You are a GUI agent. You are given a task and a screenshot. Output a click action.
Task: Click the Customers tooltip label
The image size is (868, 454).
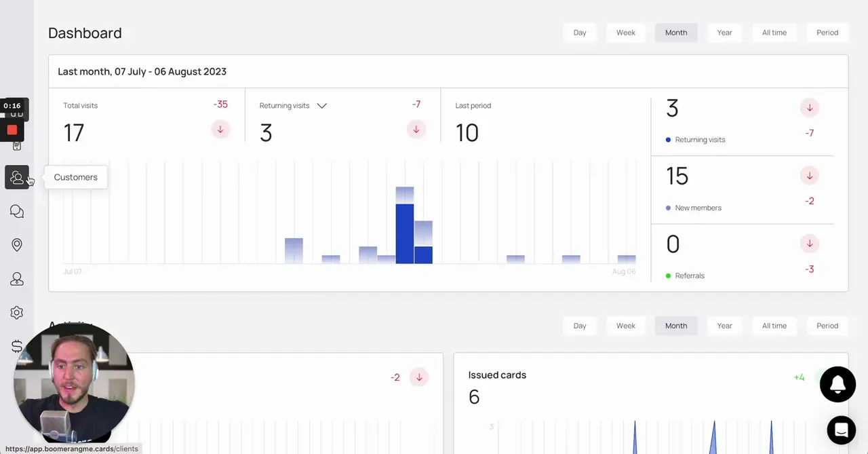point(75,177)
